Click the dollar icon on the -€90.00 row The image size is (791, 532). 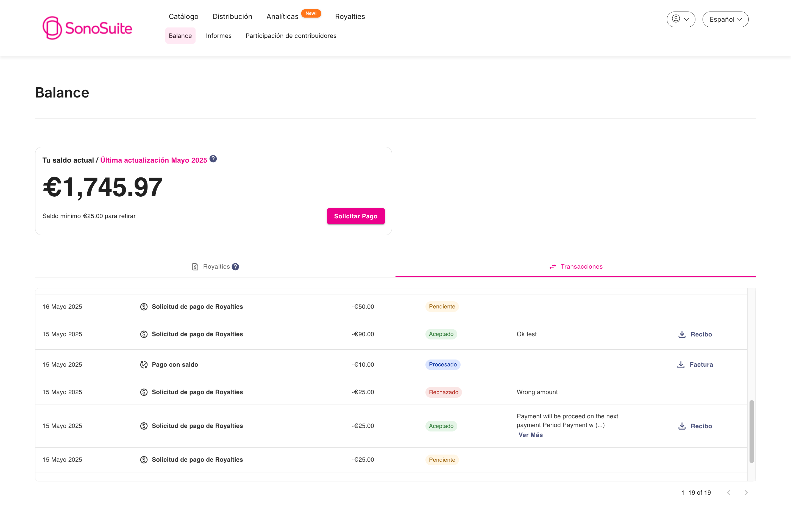pos(144,334)
